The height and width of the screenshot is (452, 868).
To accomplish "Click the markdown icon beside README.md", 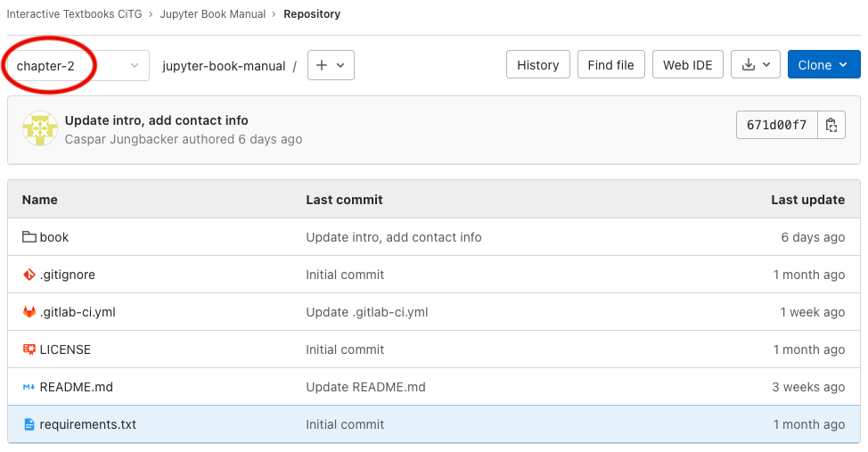I will 29,387.
